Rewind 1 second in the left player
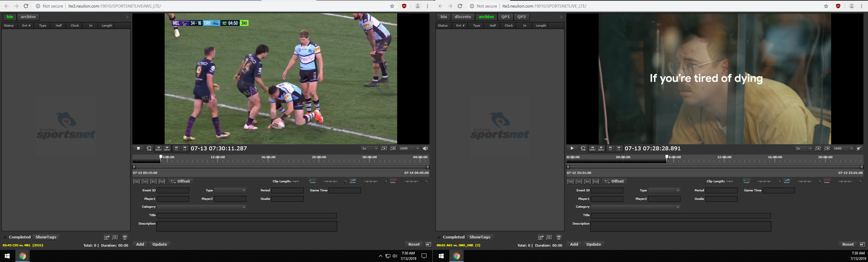Viewport: 868px width, 262px height. tap(176, 149)
